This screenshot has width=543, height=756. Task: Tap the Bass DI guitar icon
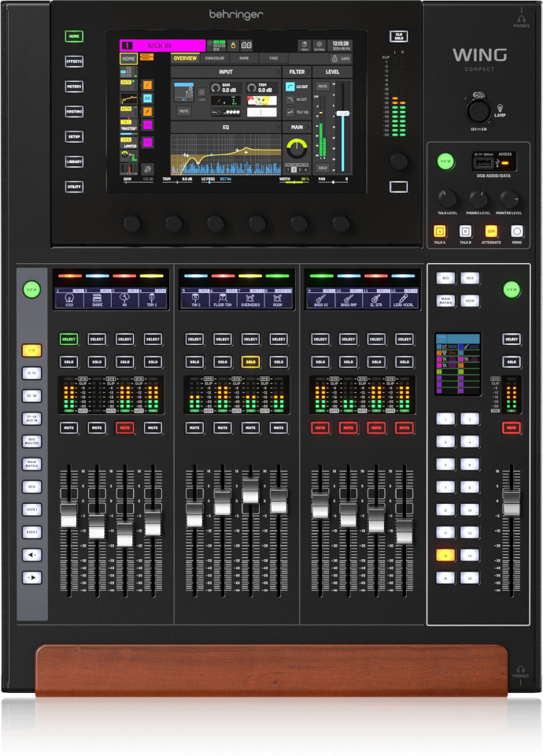pos(321,298)
